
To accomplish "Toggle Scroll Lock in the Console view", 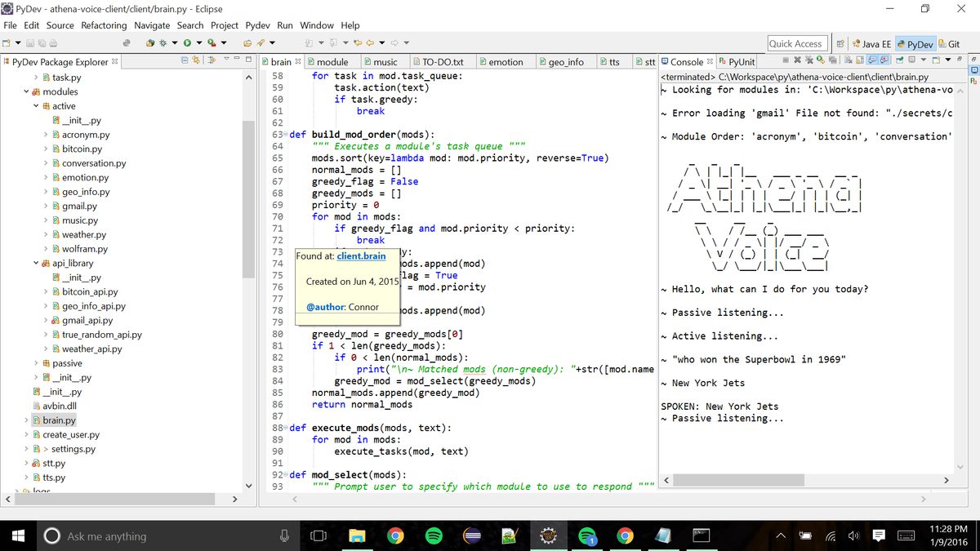I will [859, 61].
